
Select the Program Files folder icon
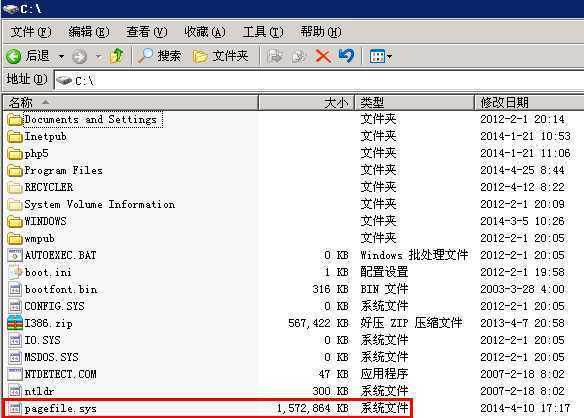tap(15, 171)
